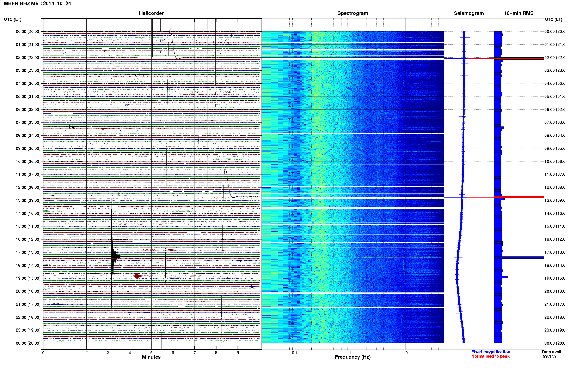Click the left '13:00 (09:00)' time label
Viewport: 588px width, 368px height.
[28, 200]
